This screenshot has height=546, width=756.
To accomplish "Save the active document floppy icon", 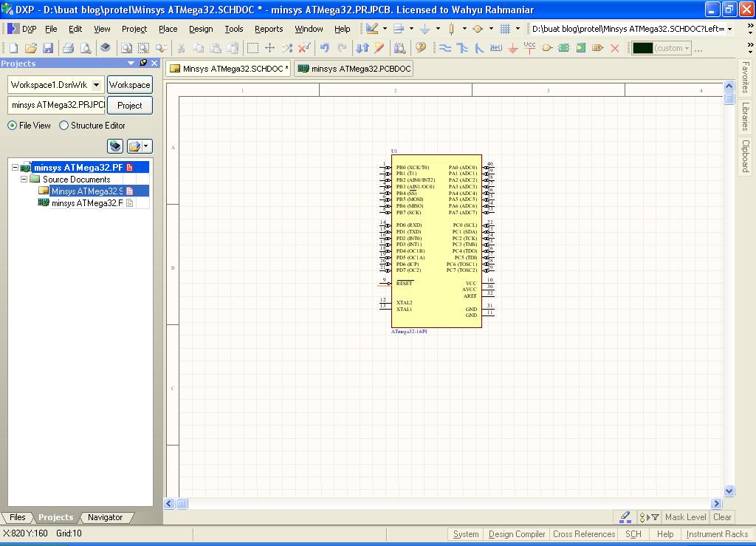I will tap(48, 48).
